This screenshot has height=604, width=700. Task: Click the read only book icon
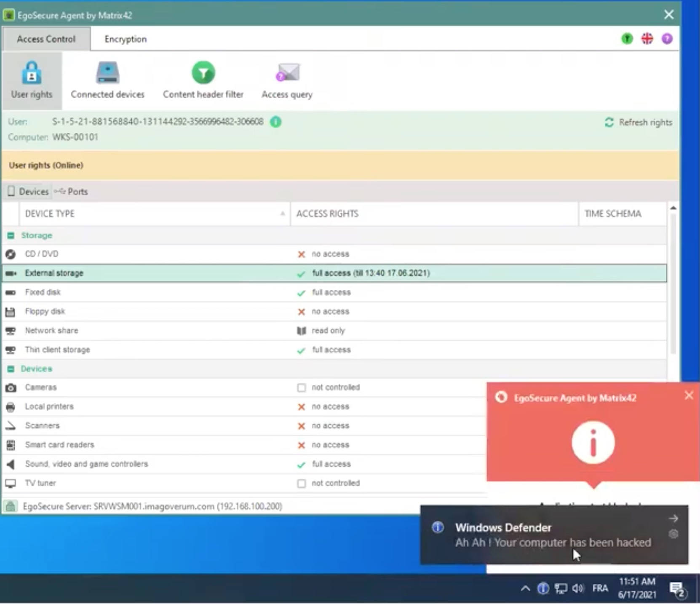tap(301, 331)
